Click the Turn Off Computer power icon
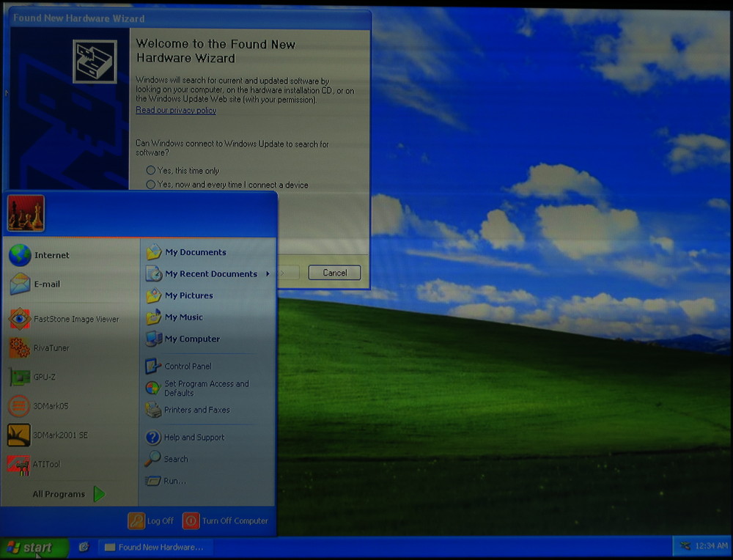Image resolution: width=733 pixels, height=560 pixels. click(x=191, y=520)
